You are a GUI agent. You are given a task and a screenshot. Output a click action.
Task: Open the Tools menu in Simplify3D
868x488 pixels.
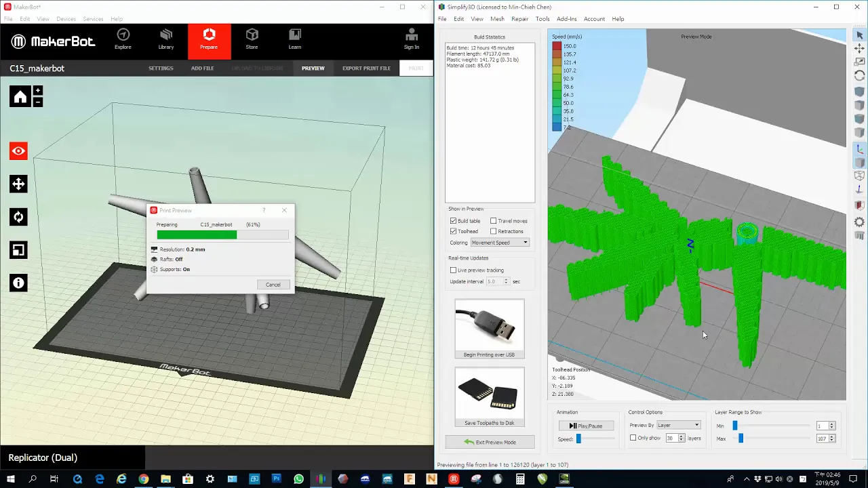pos(542,19)
